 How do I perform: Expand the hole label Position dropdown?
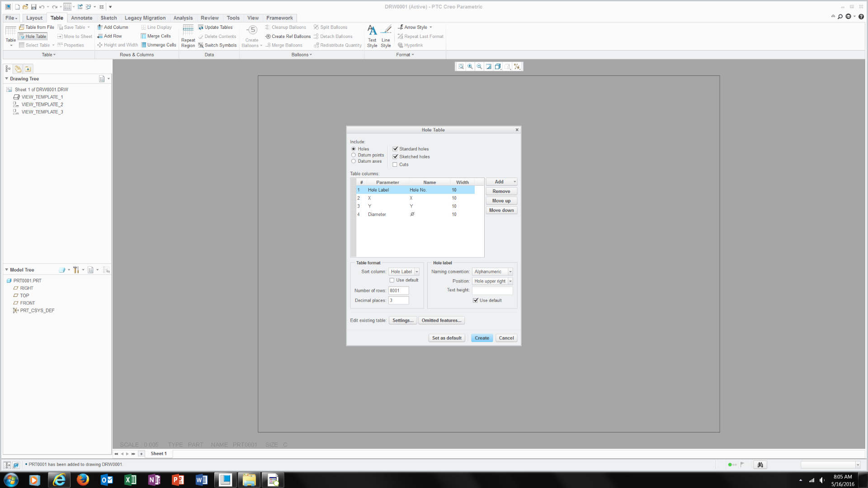(x=510, y=281)
